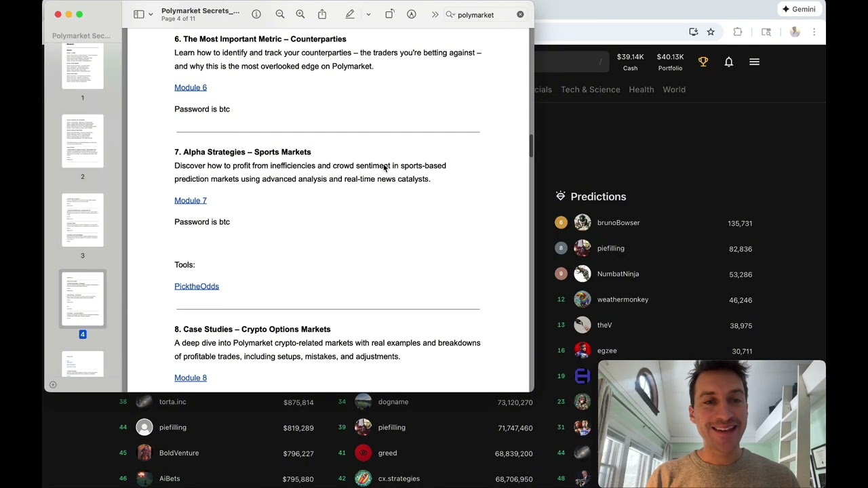Viewport: 868px width, 488px height.
Task: Select page 3 thumbnail in sidebar
Action: 83,220
